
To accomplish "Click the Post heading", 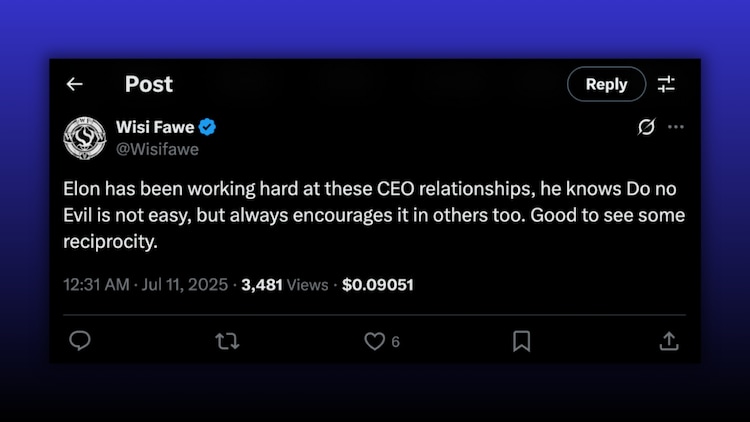I will [x=148, y=85].
